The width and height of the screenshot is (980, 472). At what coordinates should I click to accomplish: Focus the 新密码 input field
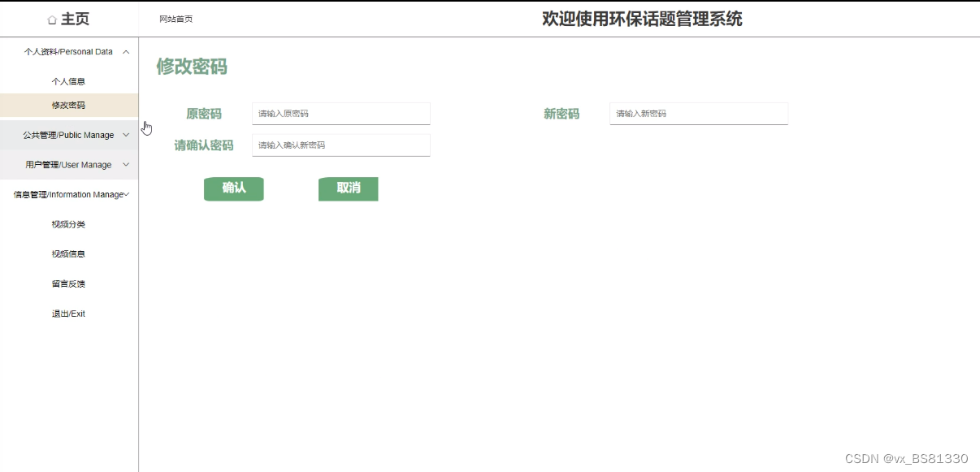(x=699, y=114)
